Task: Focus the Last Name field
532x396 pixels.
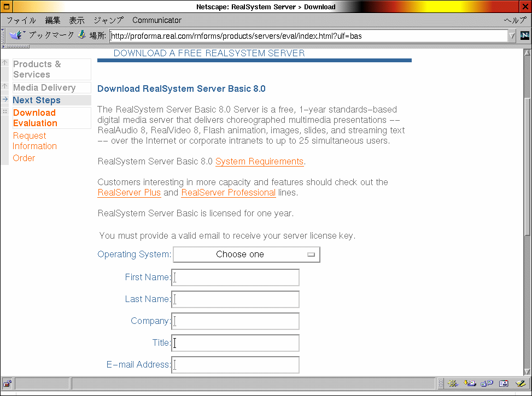Action: [x=236, y=299]
